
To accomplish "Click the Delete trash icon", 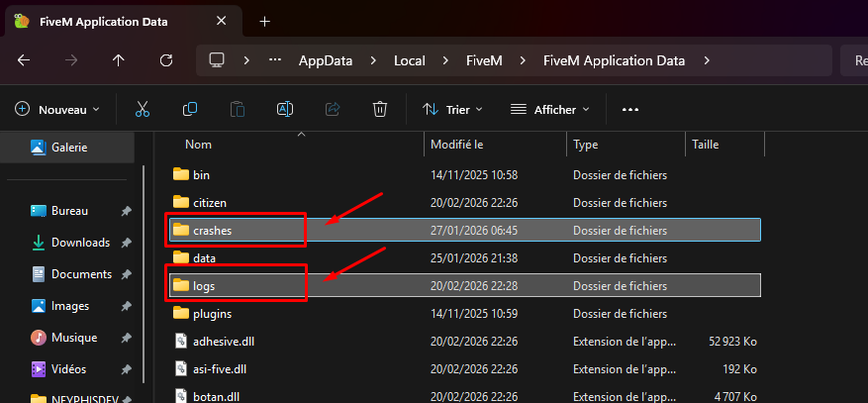I will [380, 109].
